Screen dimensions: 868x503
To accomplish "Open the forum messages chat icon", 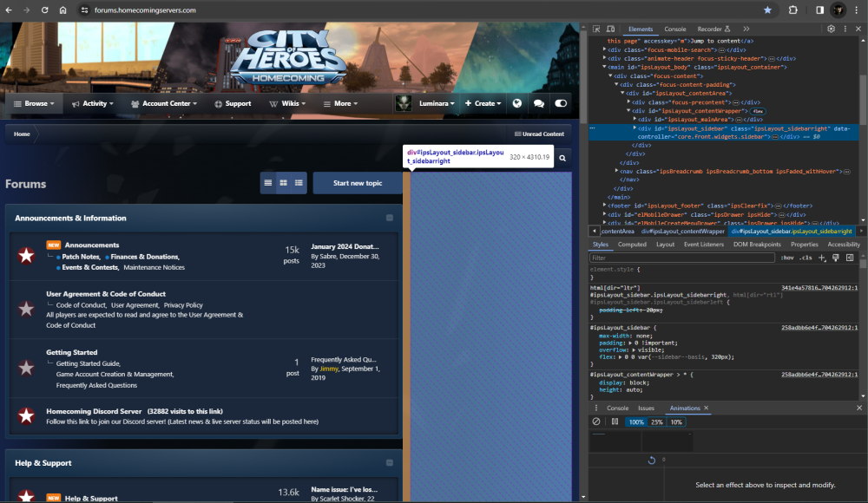I will [539, 103].
